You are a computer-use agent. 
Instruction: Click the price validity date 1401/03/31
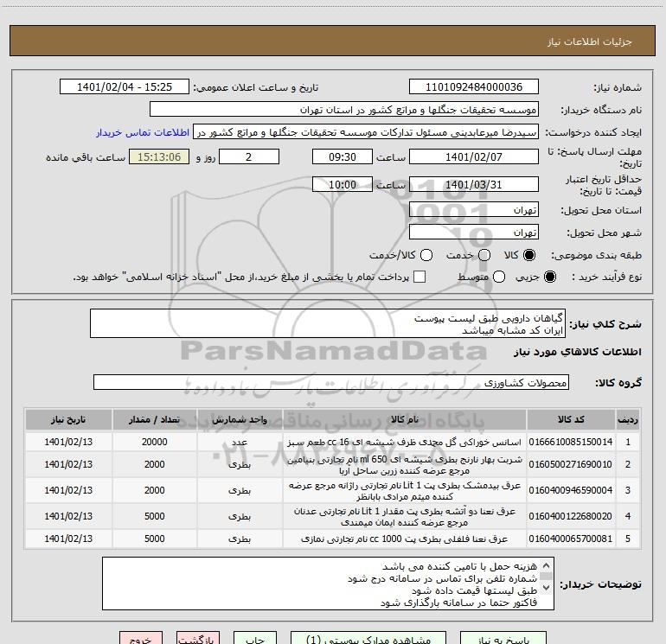(x=474, y=185)
